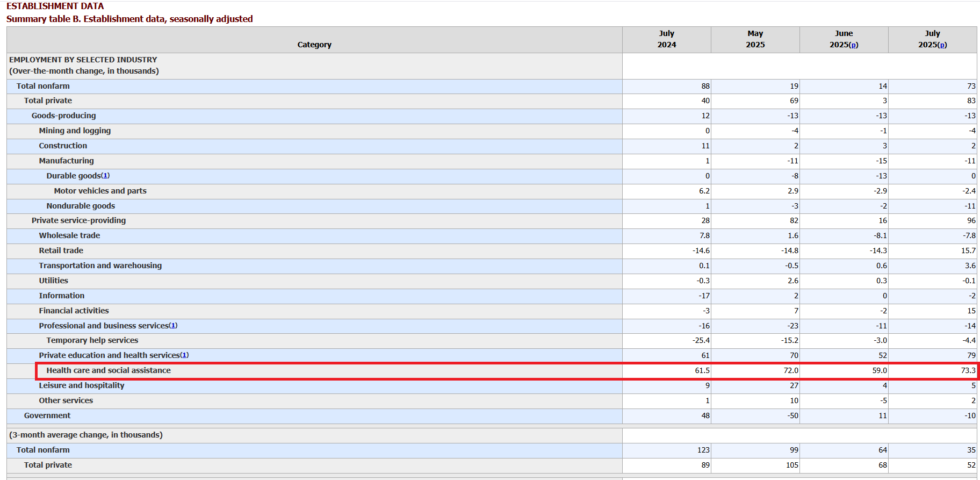Select the Other services row label

(x=66, y=400)
